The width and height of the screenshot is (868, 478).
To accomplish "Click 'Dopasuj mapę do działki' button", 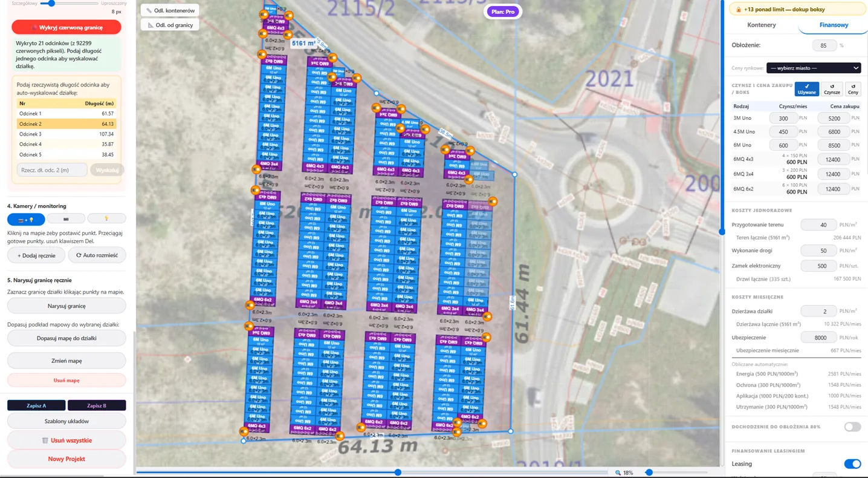I will 66,338.
